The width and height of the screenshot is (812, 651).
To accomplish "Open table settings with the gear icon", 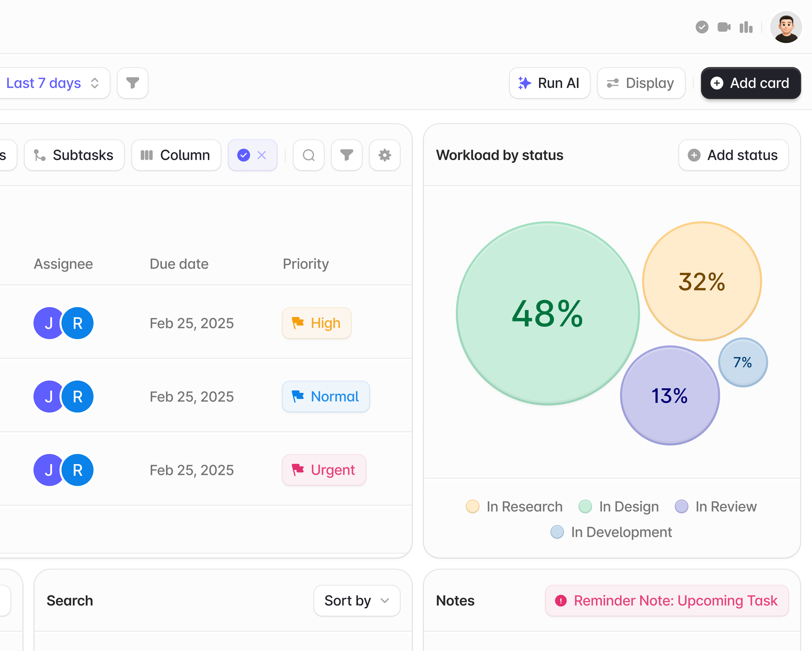I will click(385, 155).
